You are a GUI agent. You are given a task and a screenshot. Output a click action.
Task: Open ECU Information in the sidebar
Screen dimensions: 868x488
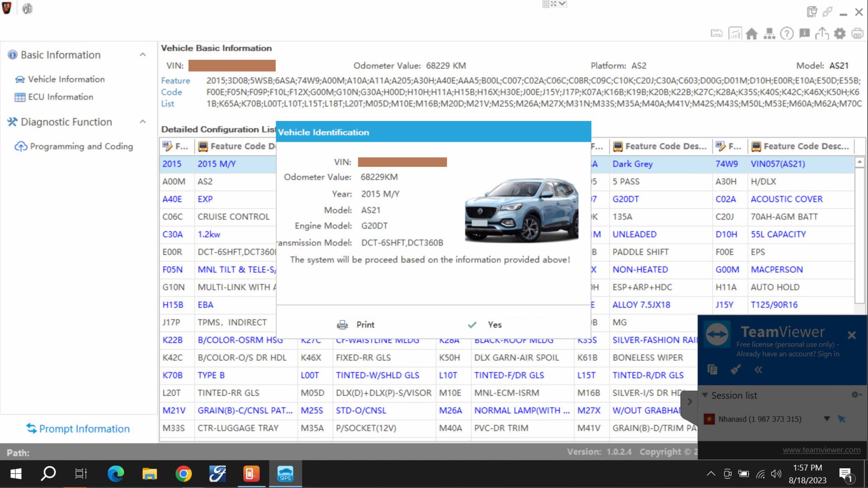coord(54,97)
